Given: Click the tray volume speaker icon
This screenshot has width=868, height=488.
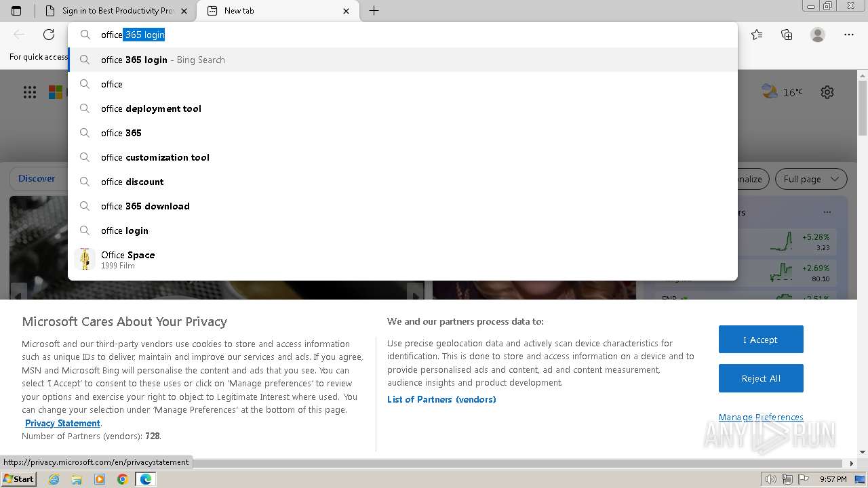Looking at the screenshot, I should coord(771,479).
